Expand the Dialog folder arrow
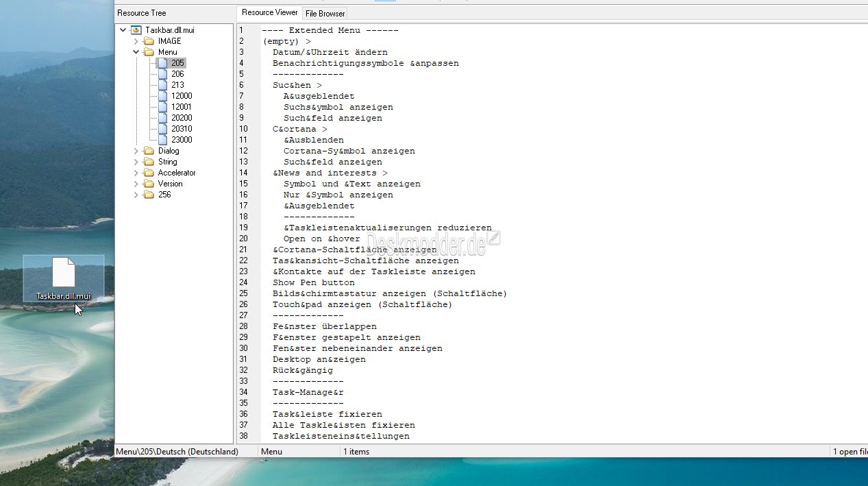 tap(136, 151)
